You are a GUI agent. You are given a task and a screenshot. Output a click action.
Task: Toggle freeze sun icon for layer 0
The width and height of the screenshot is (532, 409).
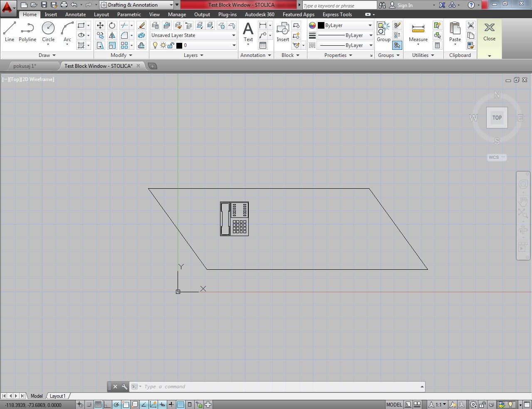163,45
